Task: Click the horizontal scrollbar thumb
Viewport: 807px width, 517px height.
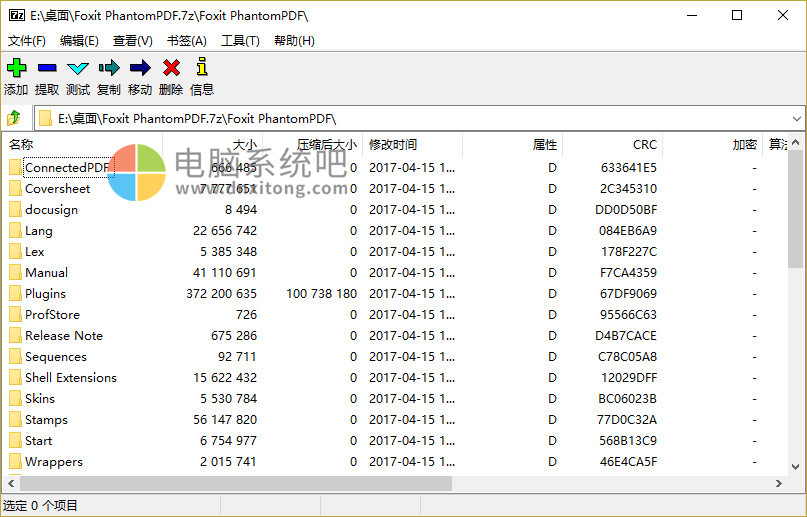Action: (236, 484)
